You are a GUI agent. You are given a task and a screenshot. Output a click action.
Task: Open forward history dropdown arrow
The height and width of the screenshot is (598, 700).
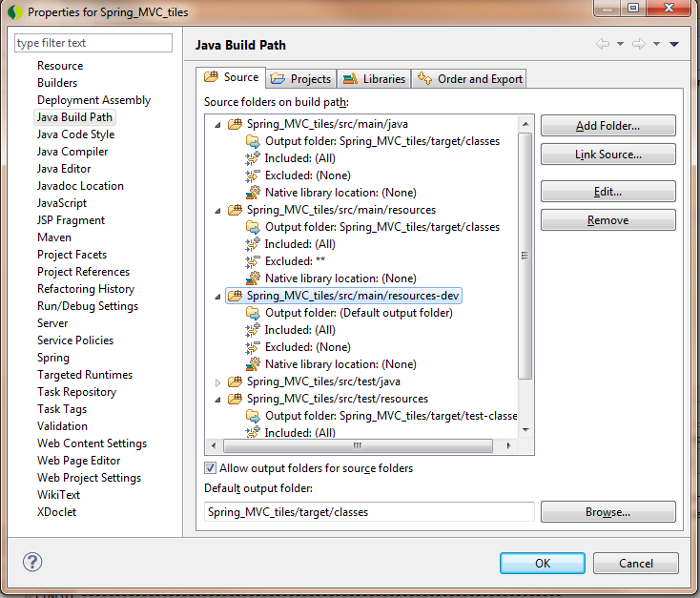pyautogui.click(x=656, y=44)
